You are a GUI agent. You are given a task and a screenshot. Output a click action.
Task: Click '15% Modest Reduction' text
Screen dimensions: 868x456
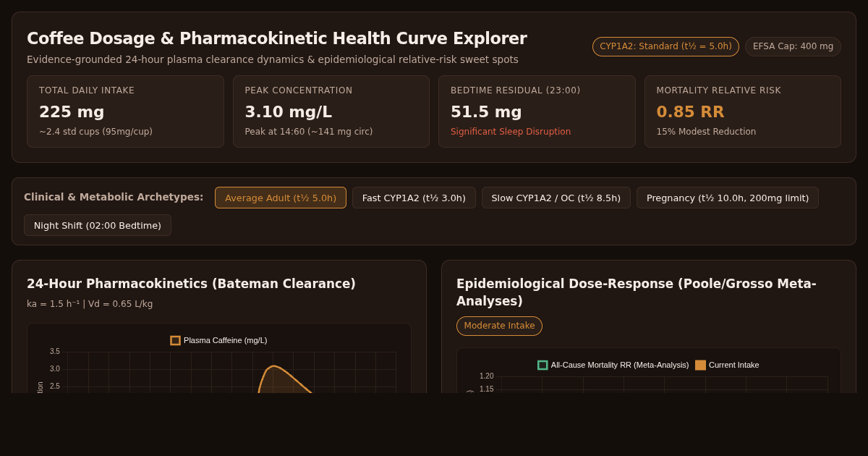(706, 132)
